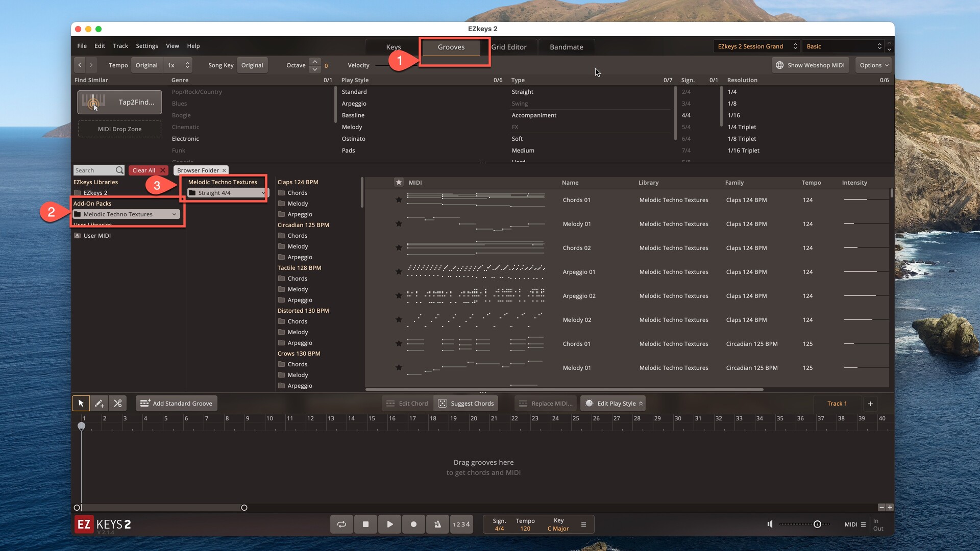Open the Track menu
980x551 pixels.
coord(120,46)
